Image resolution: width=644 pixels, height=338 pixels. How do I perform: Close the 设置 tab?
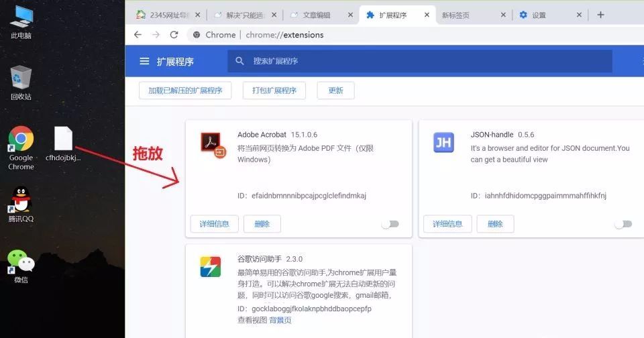pyautogui.click(x=579, y=15)
